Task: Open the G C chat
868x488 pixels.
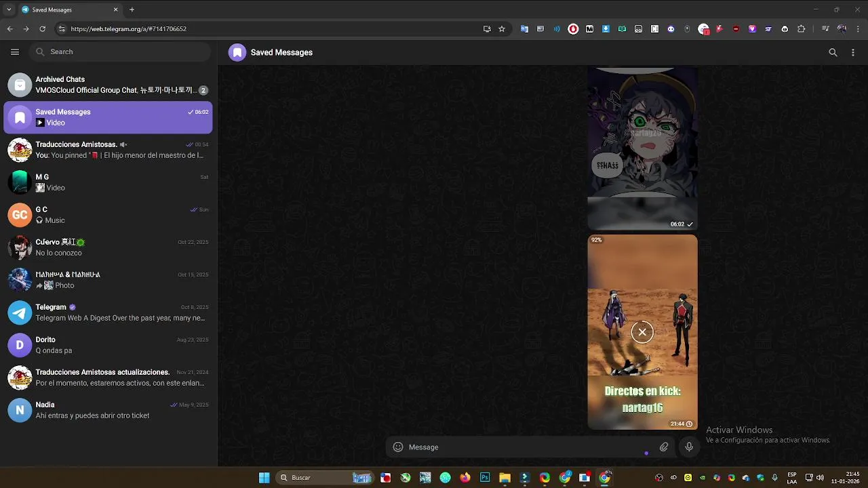Action: click(108, 215)
